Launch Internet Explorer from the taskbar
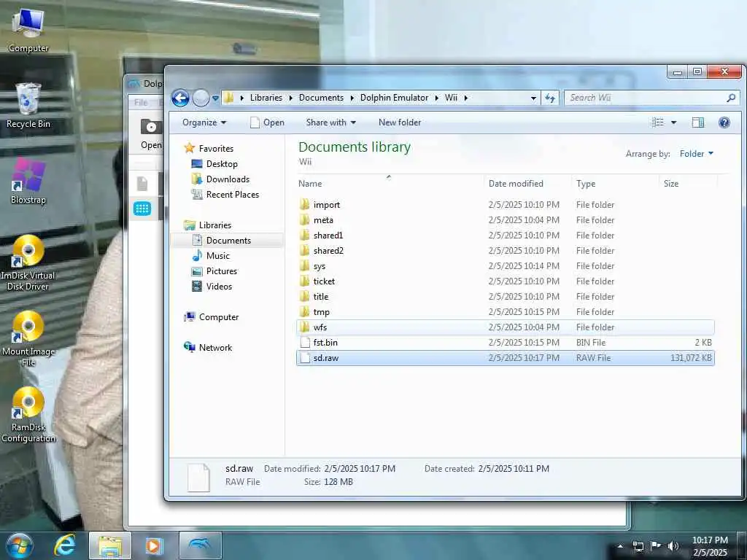The image size is (747, 560). click(x=65, y=545)
